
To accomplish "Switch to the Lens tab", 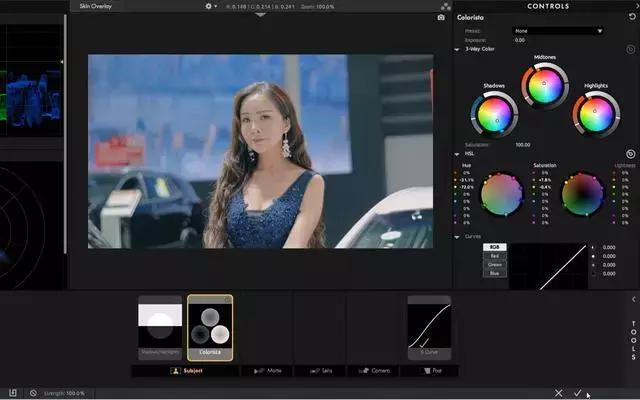I will click(x=320, y=370).
